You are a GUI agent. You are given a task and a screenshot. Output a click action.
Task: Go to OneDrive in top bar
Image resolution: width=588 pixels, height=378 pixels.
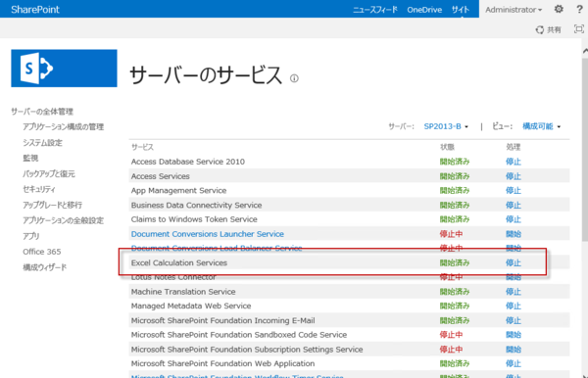(424, 10)
